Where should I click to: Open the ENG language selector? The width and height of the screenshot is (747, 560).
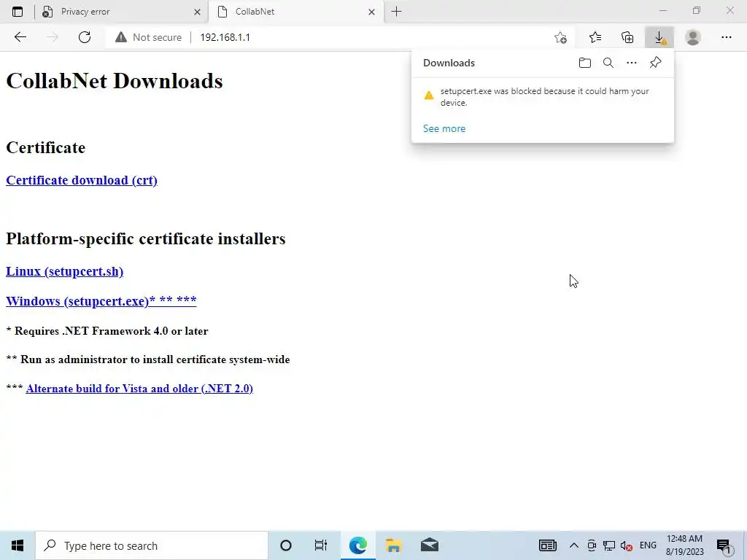tap(648, 545)
